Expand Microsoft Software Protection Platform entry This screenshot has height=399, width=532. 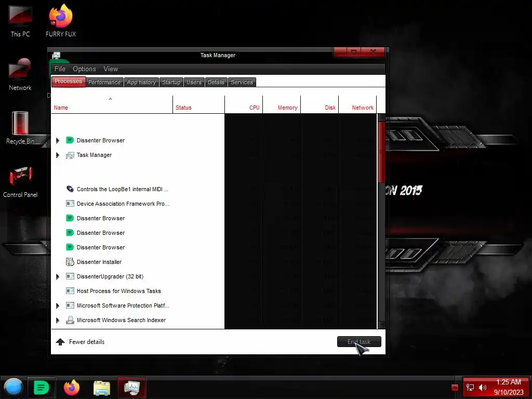(x=58, y=305)
